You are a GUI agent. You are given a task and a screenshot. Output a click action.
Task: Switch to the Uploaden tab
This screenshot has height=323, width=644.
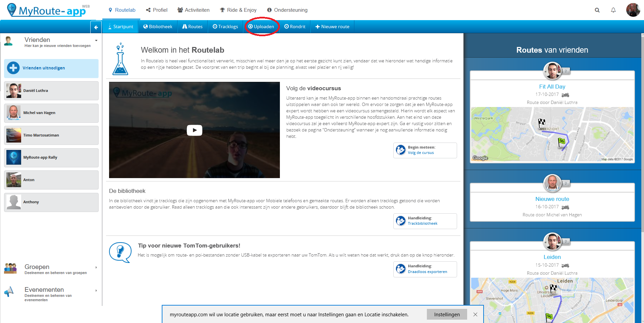(x=261, y=26)
